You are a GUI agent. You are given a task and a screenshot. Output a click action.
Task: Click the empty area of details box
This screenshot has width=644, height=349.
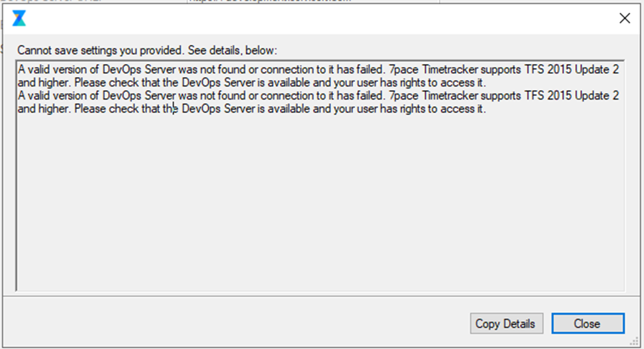click(x=320, y=201)
